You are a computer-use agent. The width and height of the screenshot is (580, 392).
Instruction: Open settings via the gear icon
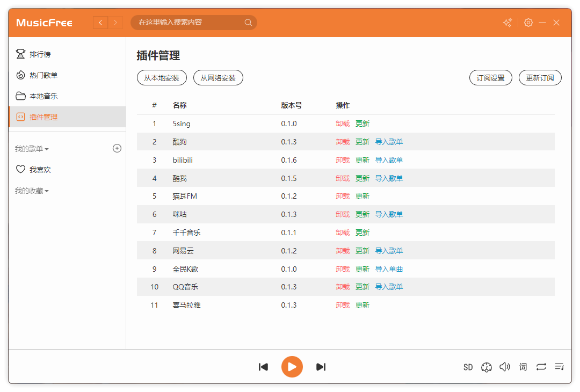528,23
